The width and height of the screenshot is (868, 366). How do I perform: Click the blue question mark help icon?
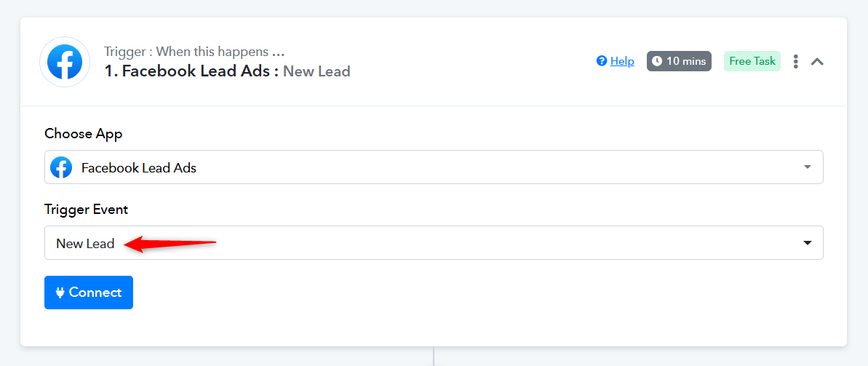pos(602,61)
